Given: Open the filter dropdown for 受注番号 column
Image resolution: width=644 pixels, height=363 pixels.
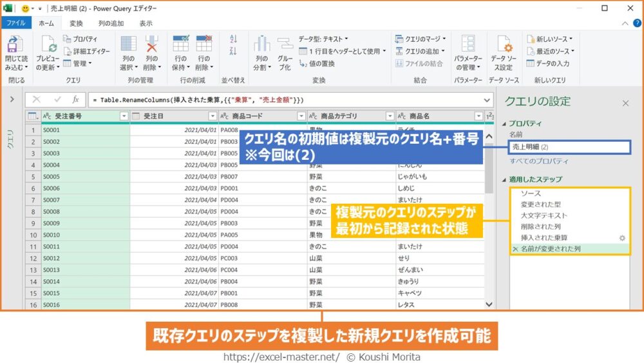Looking at the screenshot, I should click(x=124, y=116).
